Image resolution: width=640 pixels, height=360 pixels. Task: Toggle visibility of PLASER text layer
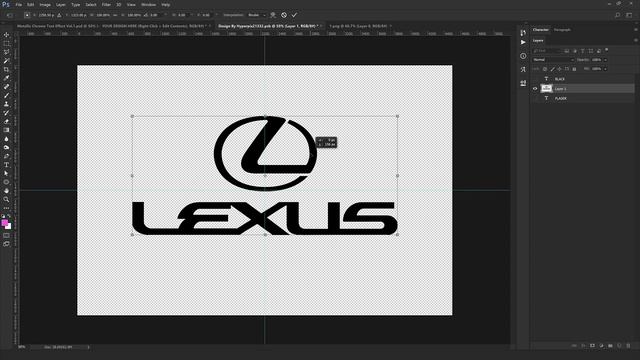coord(535,98)
